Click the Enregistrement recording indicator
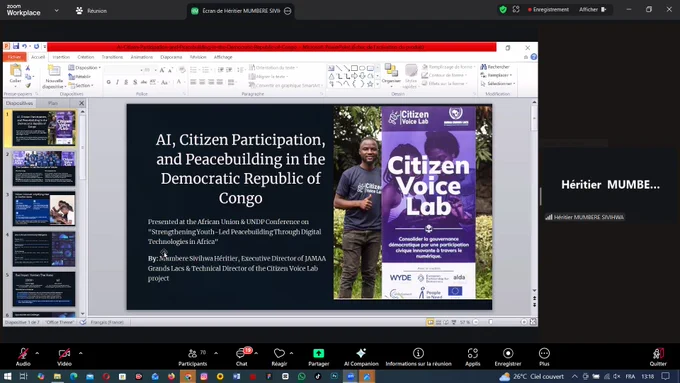Image resolution: width=680 pixels, height=383 pixels. click(x=548, y=10)
